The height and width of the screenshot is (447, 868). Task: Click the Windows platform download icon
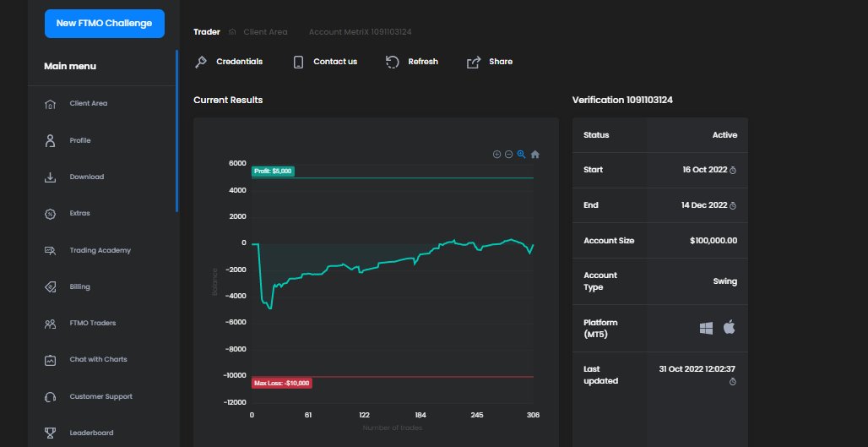[x=707, y=328]
